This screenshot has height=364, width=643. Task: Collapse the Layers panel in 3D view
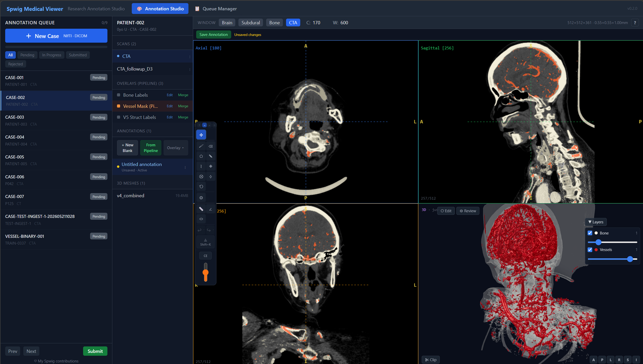tap(596, 222)
